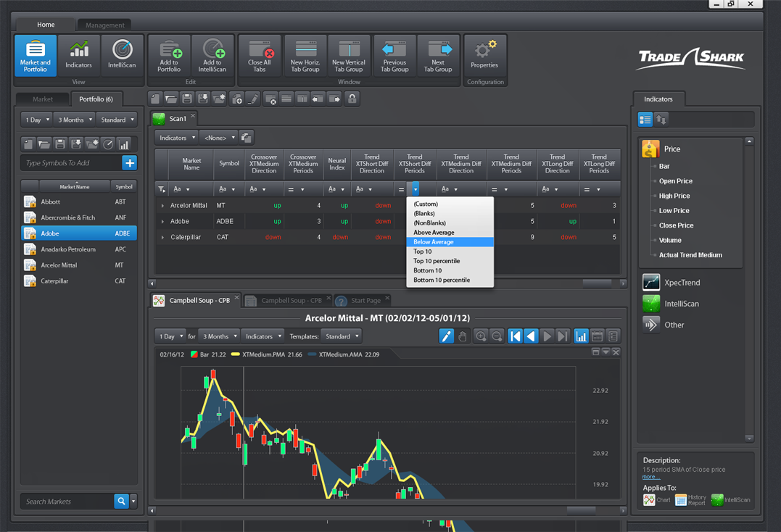Click the pencil edit icon in the scan toolbar
The width and height of the screenshot is (781, 532).
pos(253,99)
